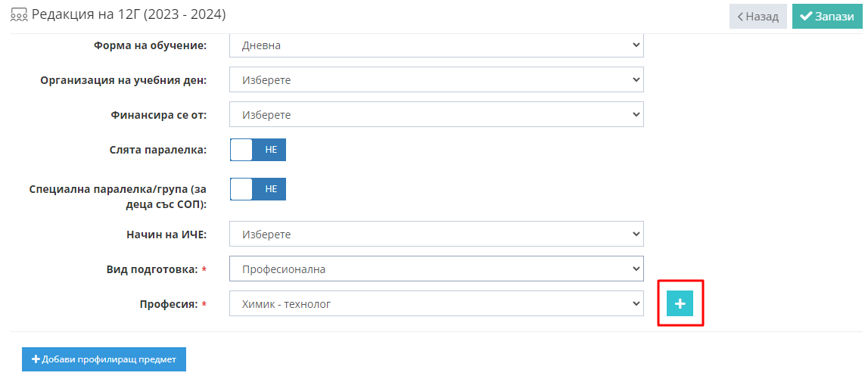Screen dimensions: 868x379
Task: Click the teal plus icon beside Професия
Action: click(680, 304)
